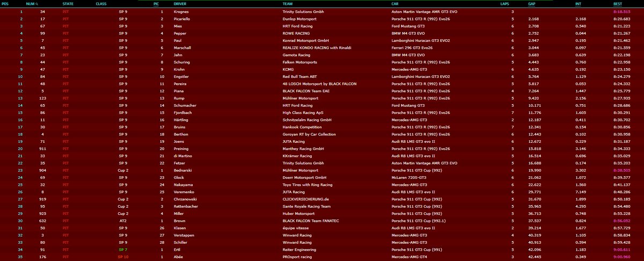This screenshot has height=261, width=644.
Task: Click driver name Mies
Action: pos(178,25)
